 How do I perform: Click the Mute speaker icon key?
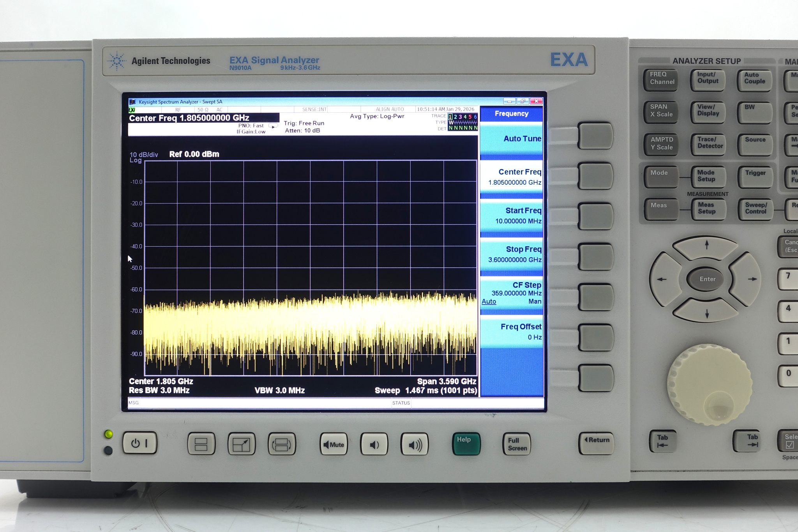(334, 444)
